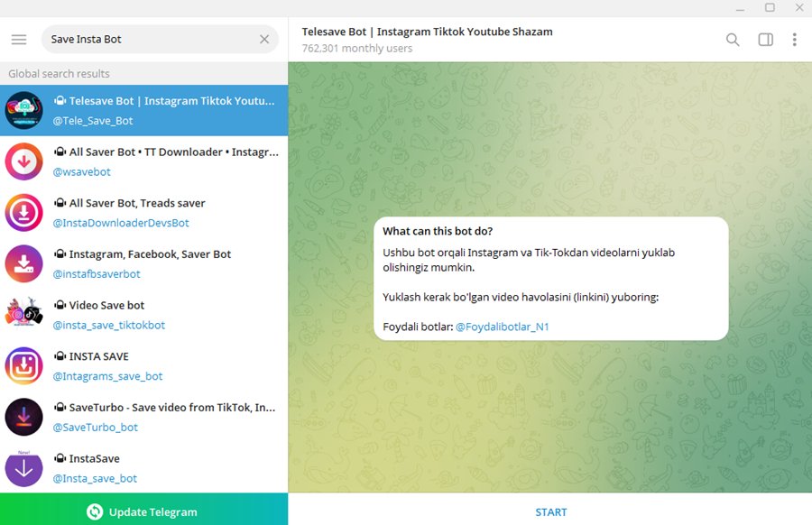Click the @InstaDownloaderDevsBot username
Screen dimensions: 812x525
coord(121,223)
